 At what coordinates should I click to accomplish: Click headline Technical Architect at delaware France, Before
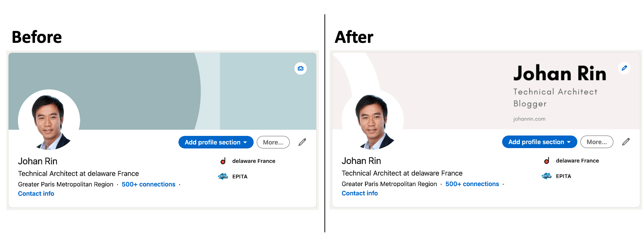pyautogui.click(x=78, y=174)
